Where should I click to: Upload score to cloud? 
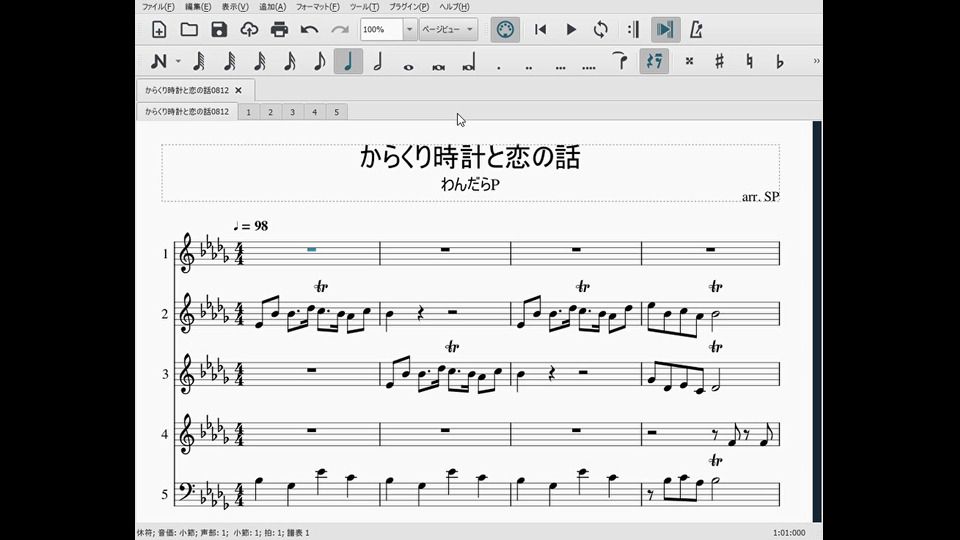point(249,29)
